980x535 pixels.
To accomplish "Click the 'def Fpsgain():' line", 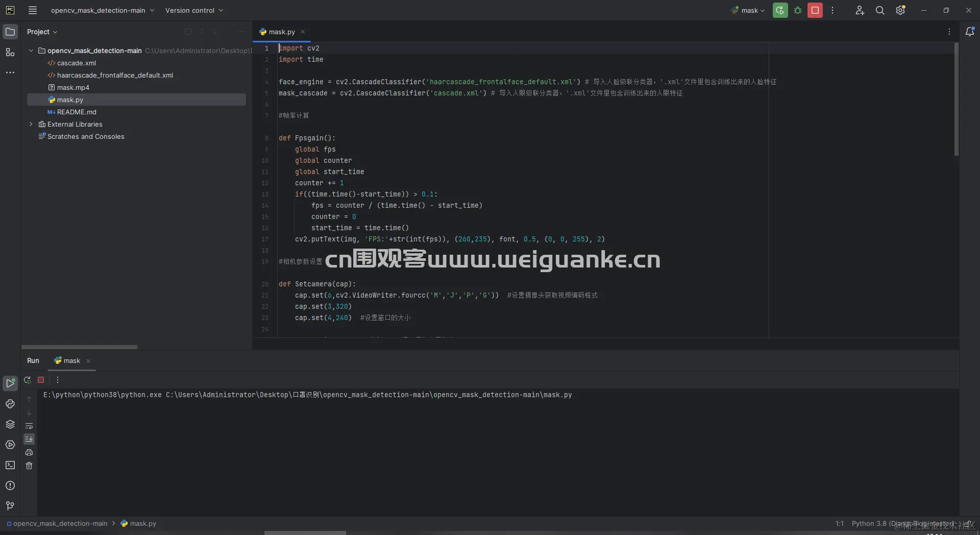I will click(307, 138).
